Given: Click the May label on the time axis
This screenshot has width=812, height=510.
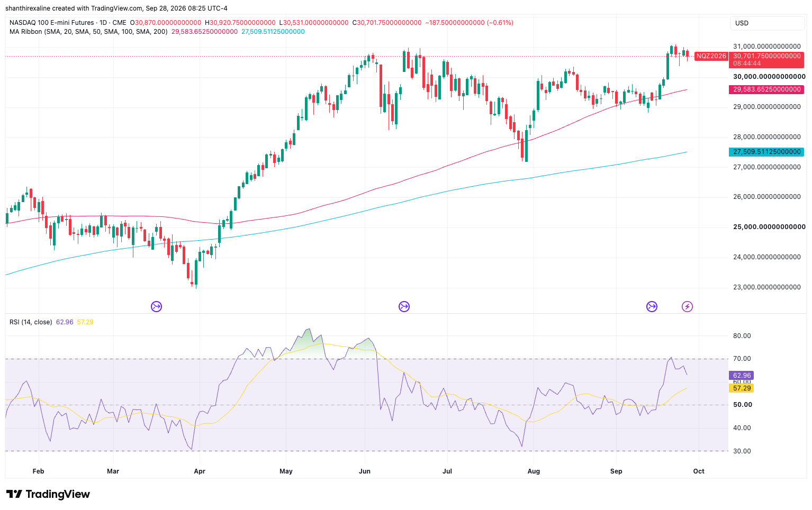Looking at the screenshot, I should tap(286, 471).
